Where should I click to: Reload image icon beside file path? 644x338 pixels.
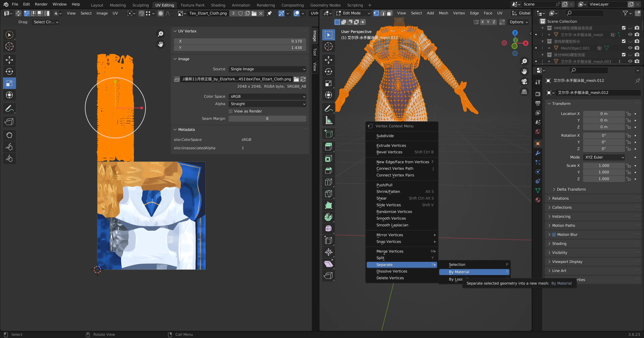point(303,79)
